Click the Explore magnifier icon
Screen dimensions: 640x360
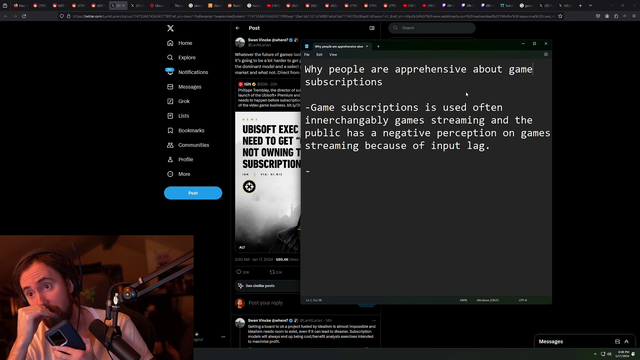[170, 58]
